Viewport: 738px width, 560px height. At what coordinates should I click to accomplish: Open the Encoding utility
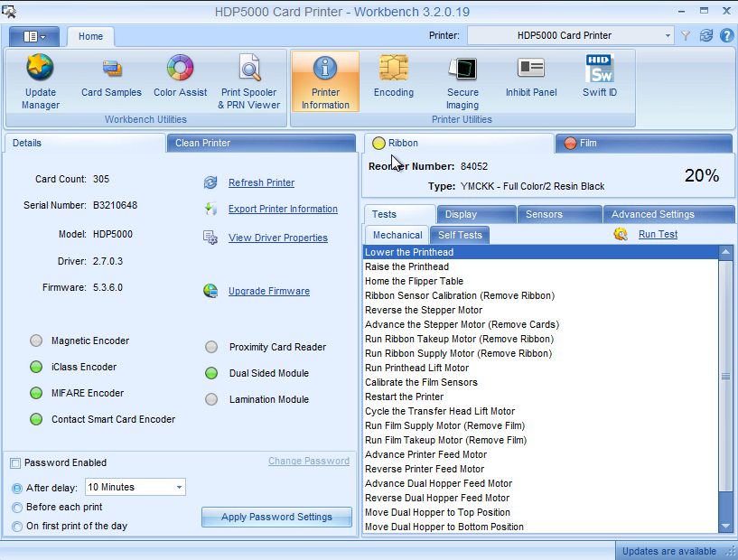coord(393,78)
